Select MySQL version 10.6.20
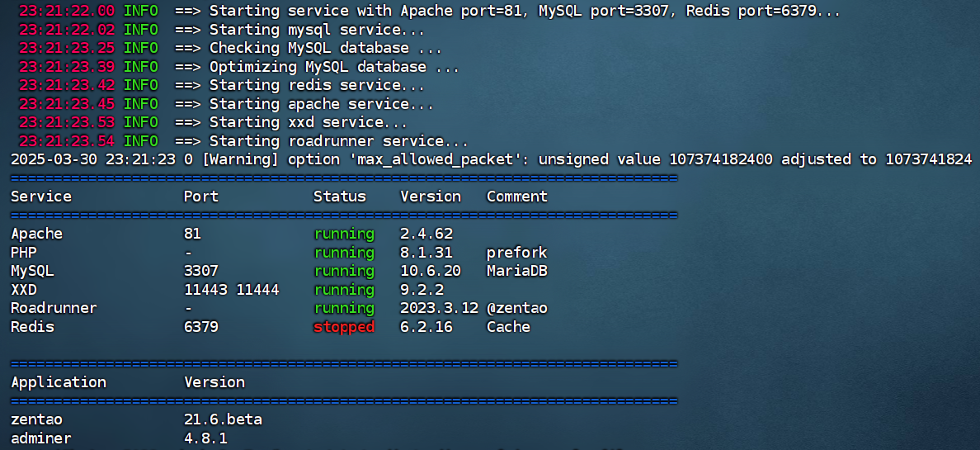This screenshot has height=450, width=980. point(431,271)
